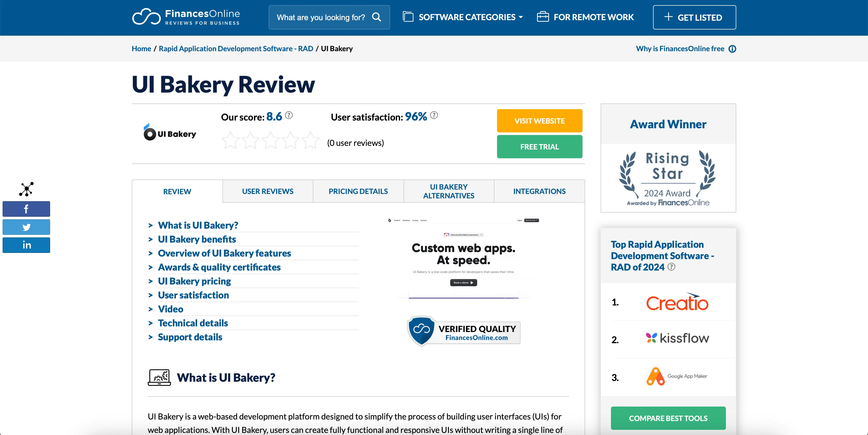Open the kissflow logo entry
This screenshot has width=868, height=435.
pos(677,338)
